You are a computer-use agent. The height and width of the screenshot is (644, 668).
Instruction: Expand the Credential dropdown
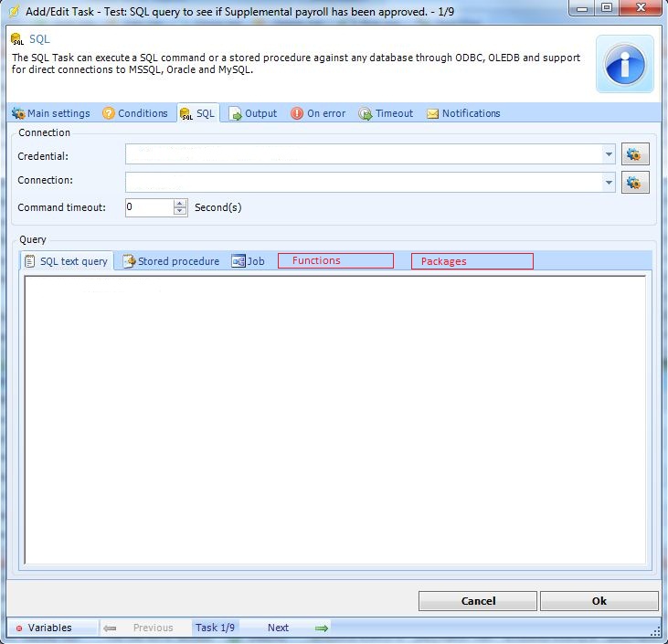click(x=609, y=155)
